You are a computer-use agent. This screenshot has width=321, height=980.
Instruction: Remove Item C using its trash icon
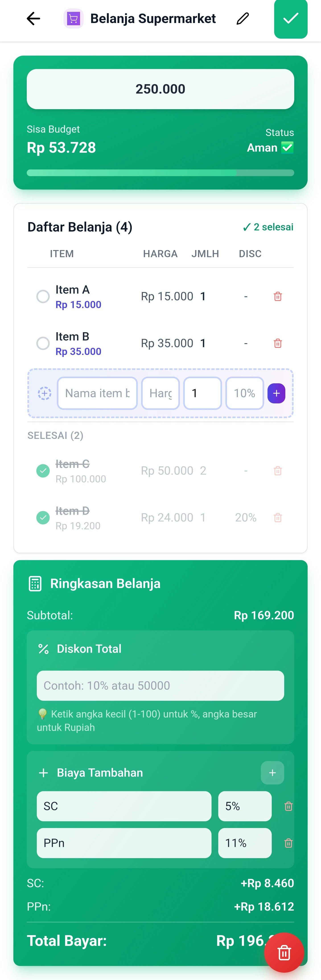tap(278, 471)
